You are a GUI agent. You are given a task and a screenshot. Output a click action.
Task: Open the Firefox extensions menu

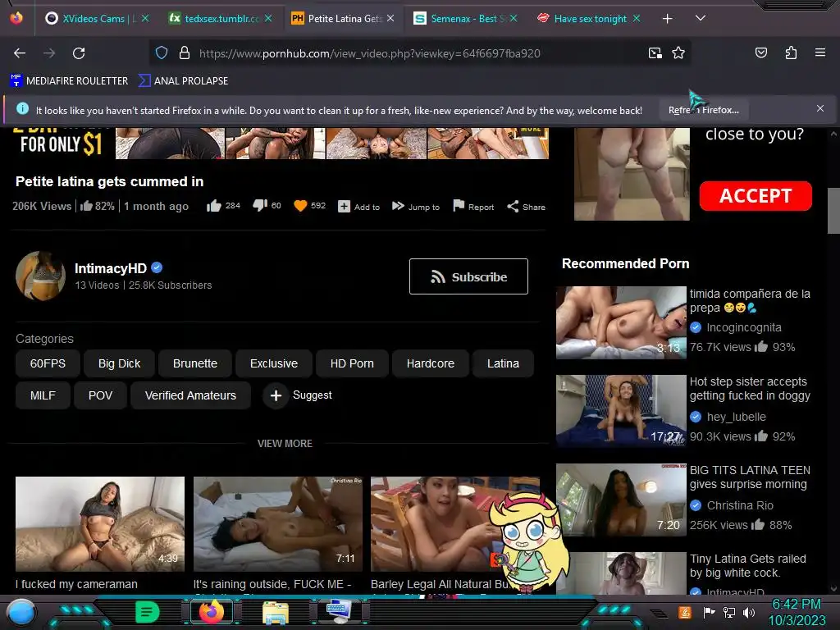point(792,52)
